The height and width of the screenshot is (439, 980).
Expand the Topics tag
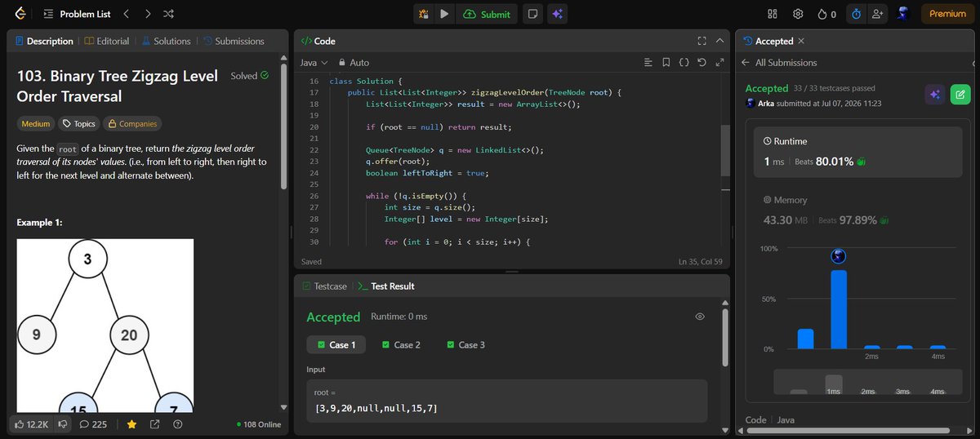pos(78,124)
